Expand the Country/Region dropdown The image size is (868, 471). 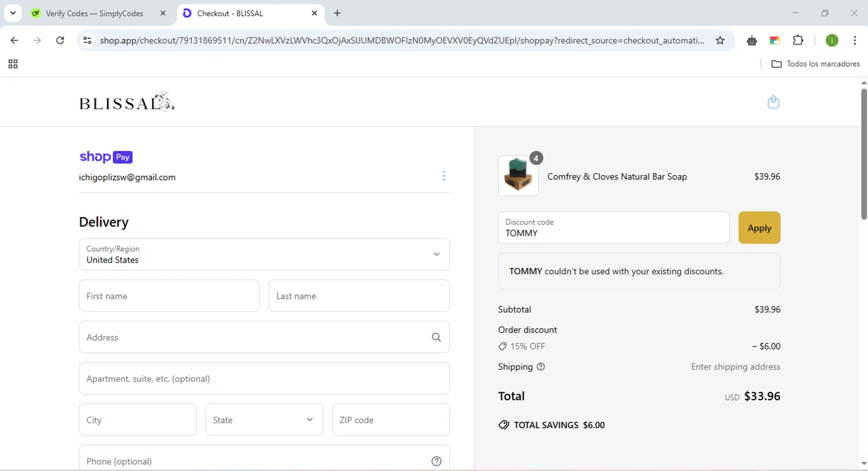264,255
